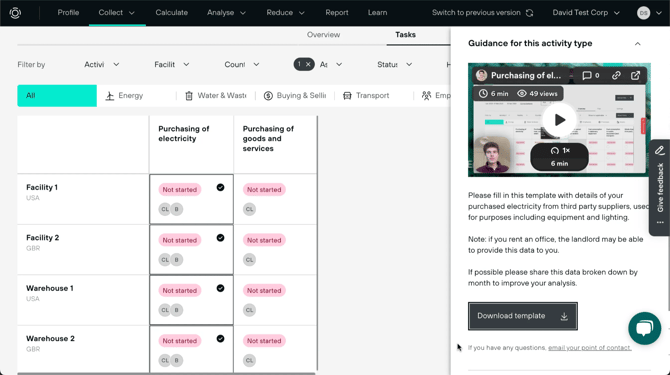670x375 pixels.
Task: Click B assignee badge for Warehouse 2 electricity
Action: click(x=176, y=360)
